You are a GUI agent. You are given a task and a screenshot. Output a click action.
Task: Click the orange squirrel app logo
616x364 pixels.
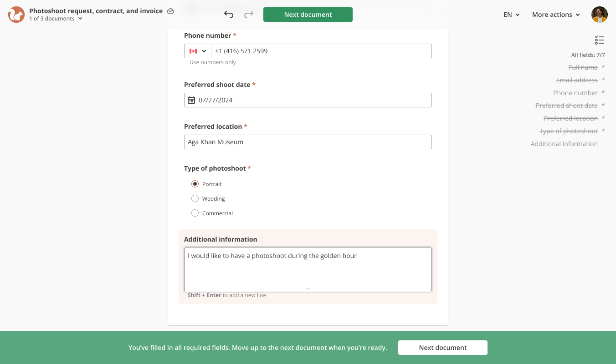16,15
